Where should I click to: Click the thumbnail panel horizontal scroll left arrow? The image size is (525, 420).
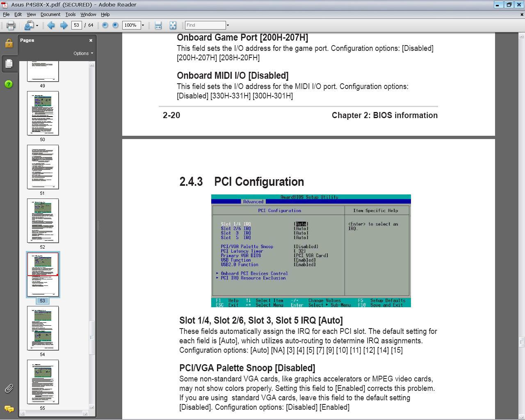pyautogui.click(x=22, y=413)
